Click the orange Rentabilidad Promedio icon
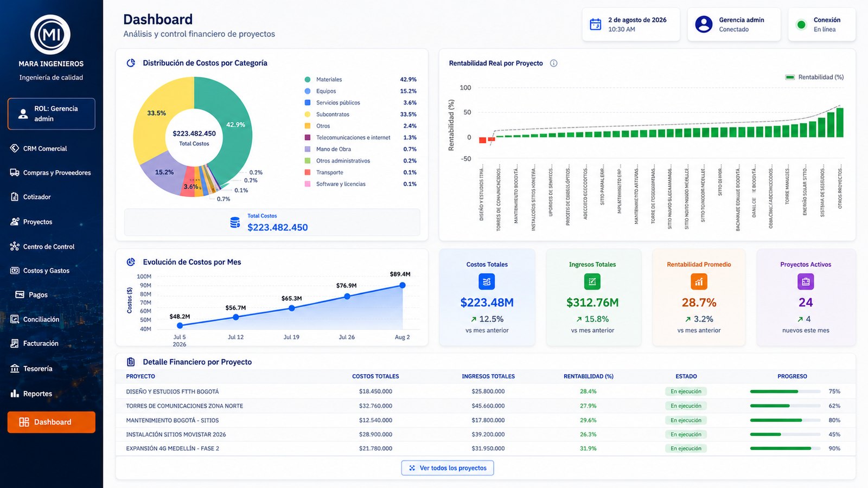The image size is (868, 488). click(699, 281)
